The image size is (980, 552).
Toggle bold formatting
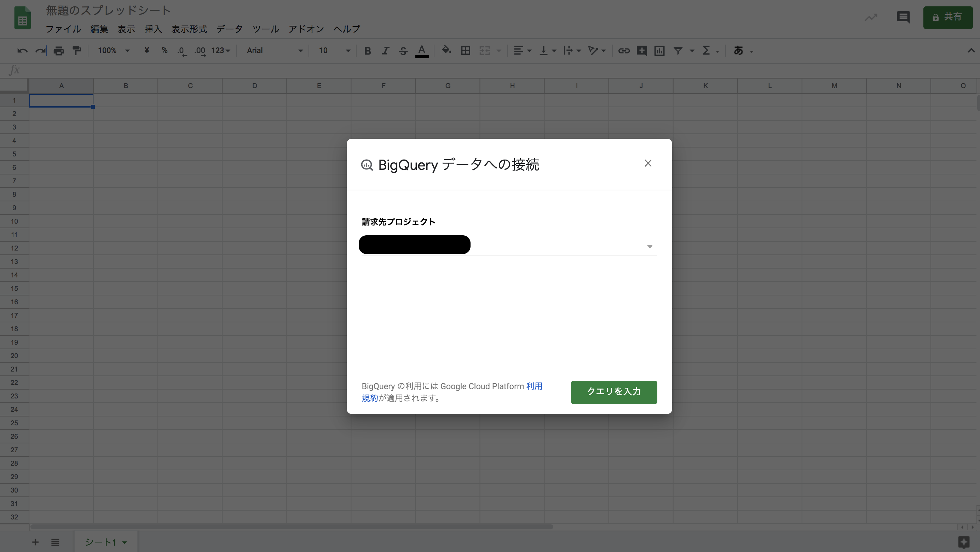pyautogui.click(x=367, y=51)
